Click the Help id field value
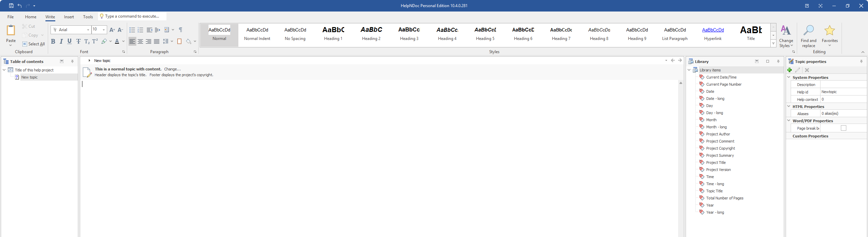Image resolution: width=868 pixels, height=237 pixels. pos(843,92)
